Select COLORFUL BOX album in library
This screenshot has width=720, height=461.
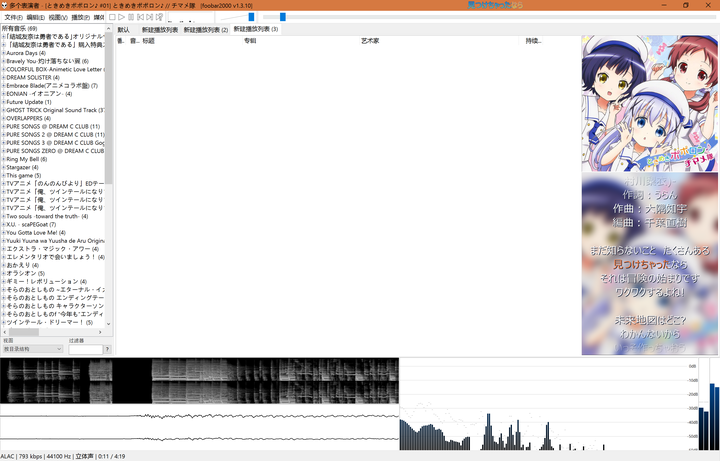pos(55,69)
